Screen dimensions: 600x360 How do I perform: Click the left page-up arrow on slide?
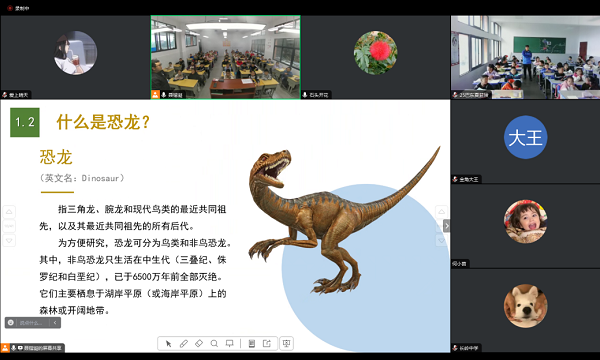(x=9, y=212)
